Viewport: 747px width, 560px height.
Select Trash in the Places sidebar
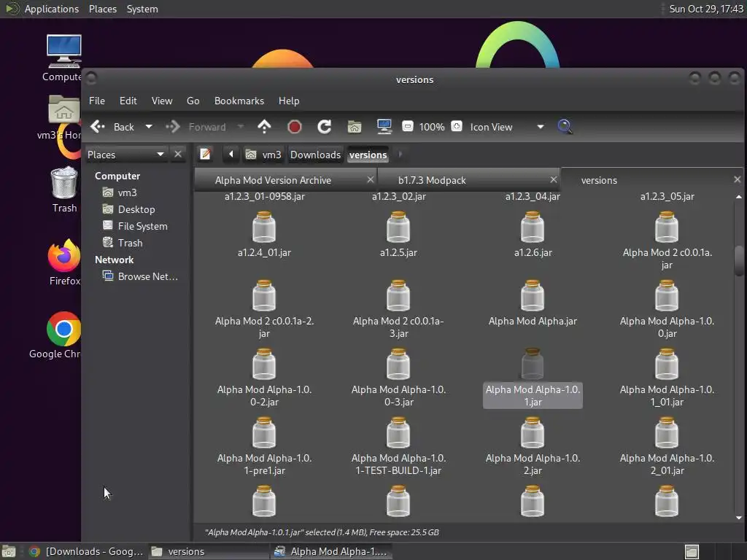tap(130, 243)
